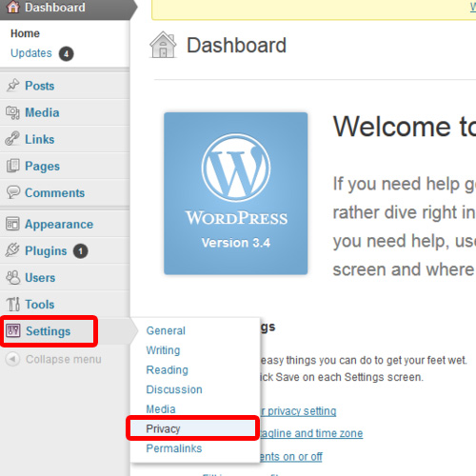Click the Plugins plug icon
The height and width of the screenshot is (476, 476).
(x=12, y=250)
